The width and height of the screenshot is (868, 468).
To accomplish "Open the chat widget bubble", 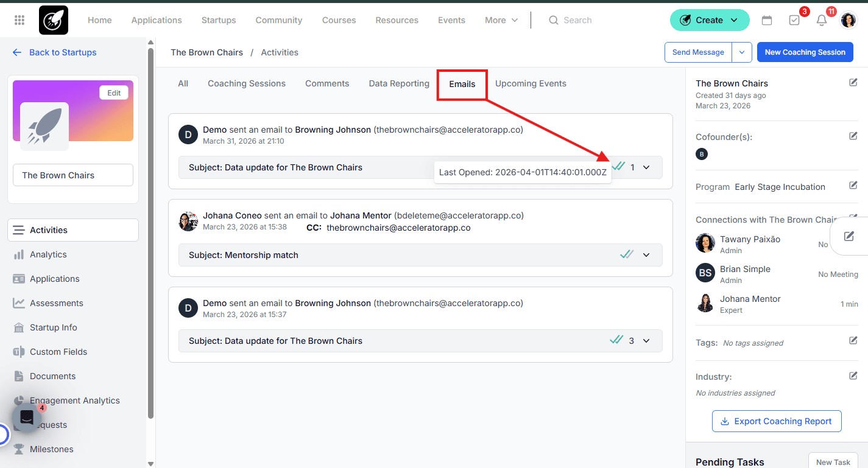I will click(27, 417).
